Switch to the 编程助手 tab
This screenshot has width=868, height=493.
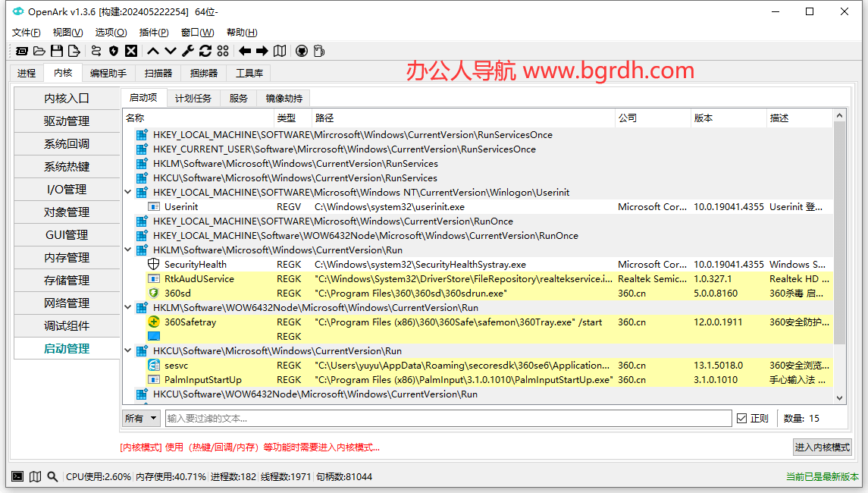click(x=108, y=73)
